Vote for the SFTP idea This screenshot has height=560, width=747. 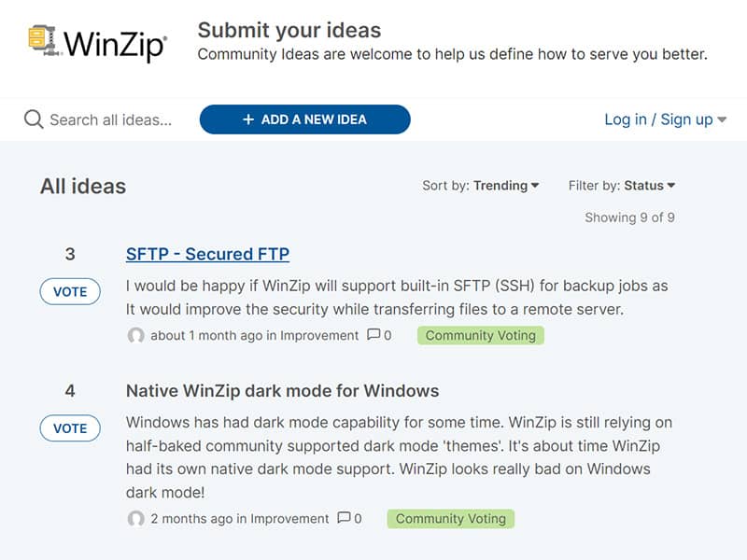tap(69, 291)
